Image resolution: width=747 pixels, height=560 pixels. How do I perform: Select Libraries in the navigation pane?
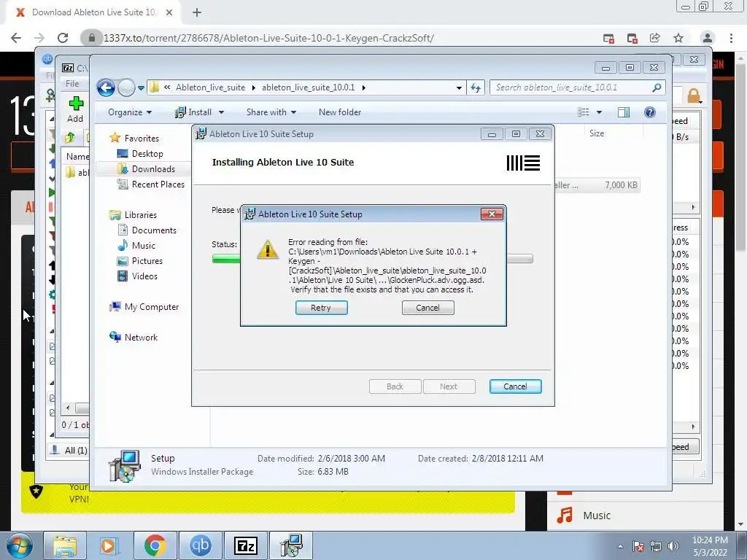point(133,215)
